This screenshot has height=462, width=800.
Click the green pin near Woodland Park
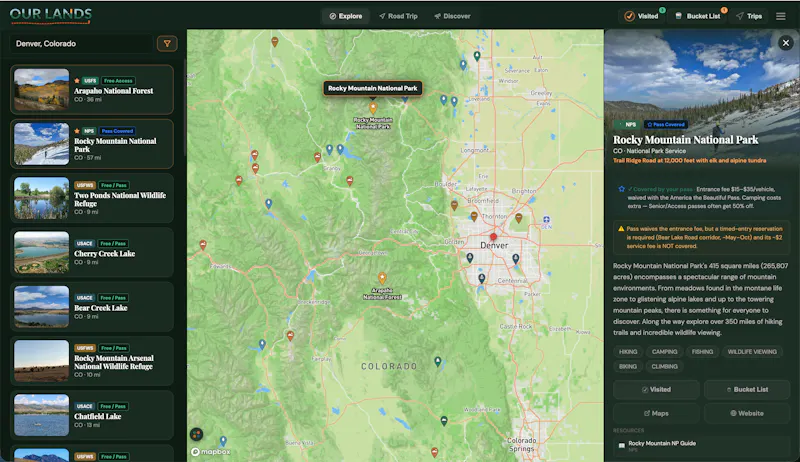click(x=444, y=421)
